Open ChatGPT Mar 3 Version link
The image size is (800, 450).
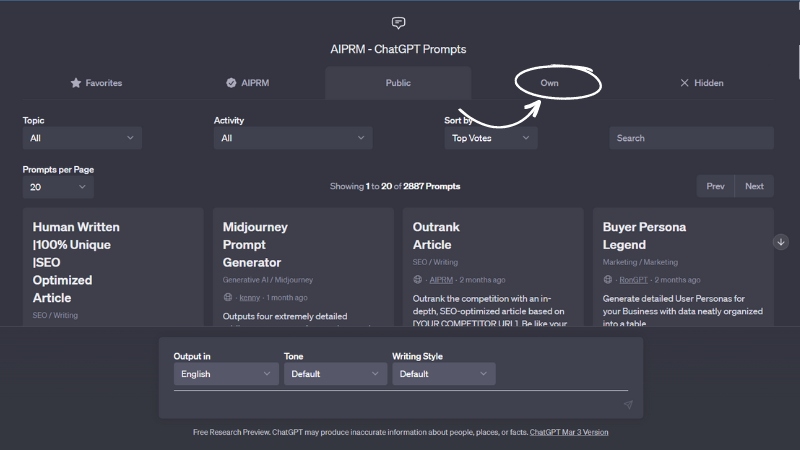point(568,432)
